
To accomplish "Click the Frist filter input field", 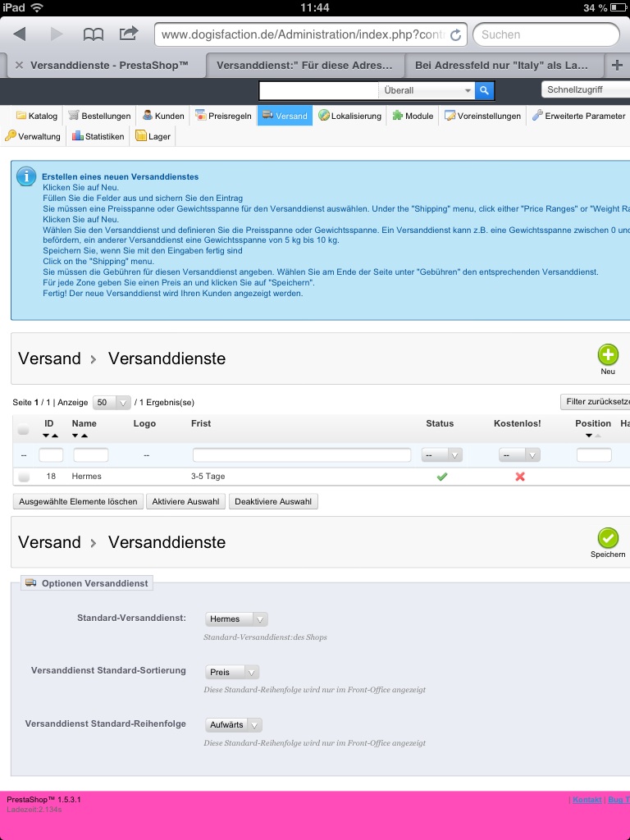I will coord(302,455).
